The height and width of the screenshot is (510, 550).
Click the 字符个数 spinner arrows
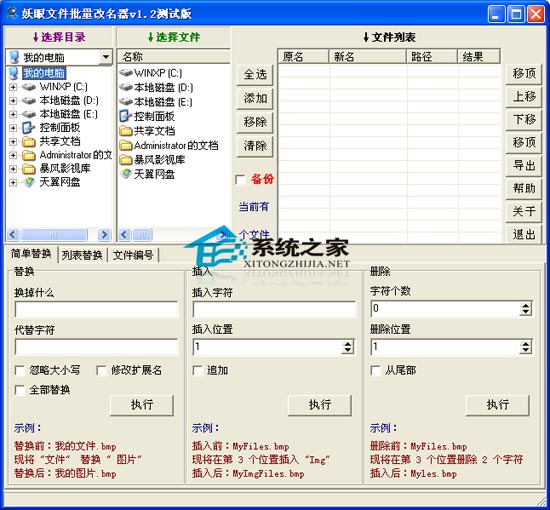click(x=525, y=309)
